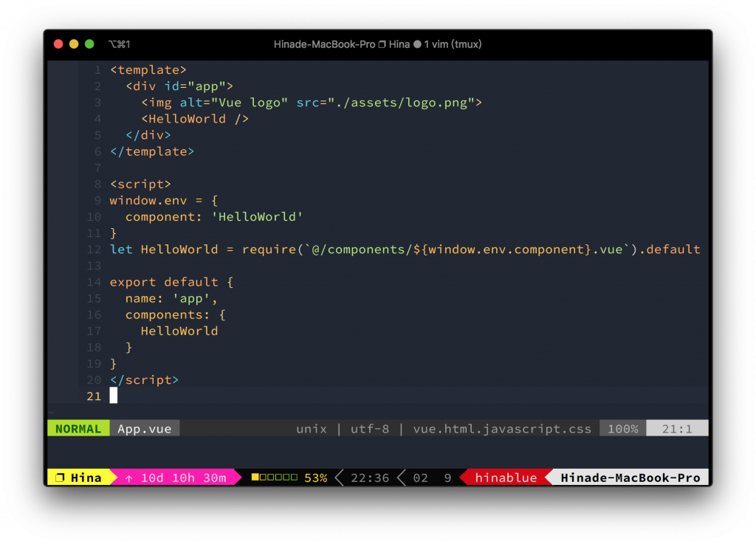Click 'window.env' on line 9
756x544 pixels.
click(148, 201)
